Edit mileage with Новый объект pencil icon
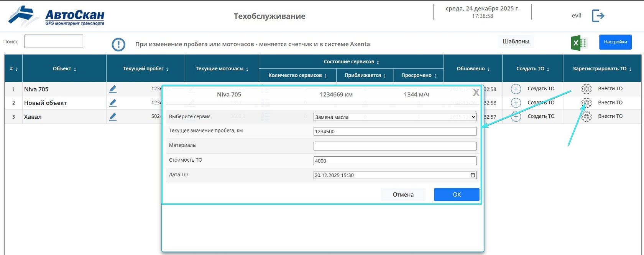Viewport: 644px width, 255px height. point(113,103)
